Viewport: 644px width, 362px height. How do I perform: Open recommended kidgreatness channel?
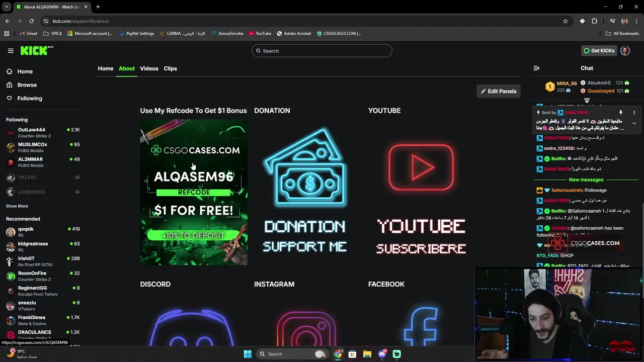coord(43,246)
